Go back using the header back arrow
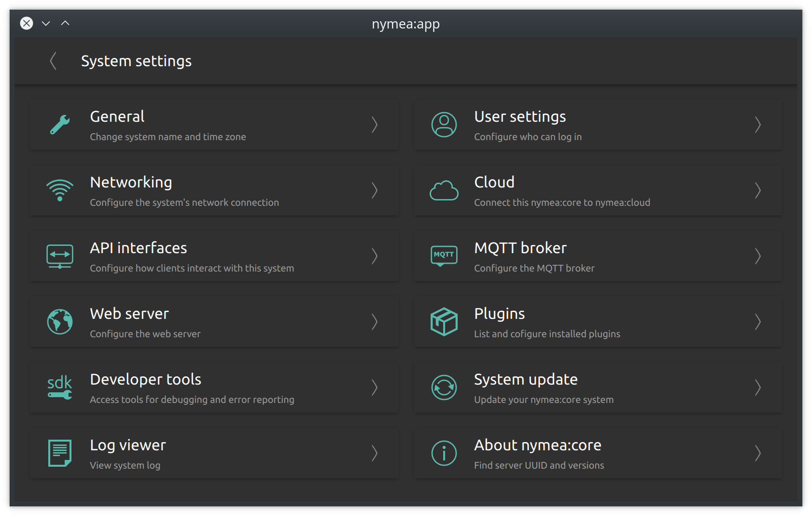The width and height of the screenshot is (812, 516). [x=53, y=61]
